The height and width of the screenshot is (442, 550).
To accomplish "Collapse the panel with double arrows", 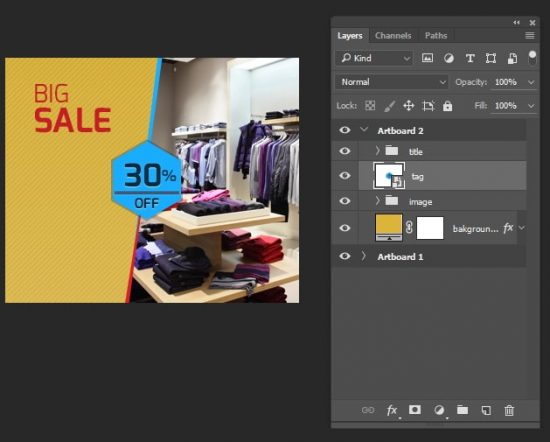I will click(516, 23).
